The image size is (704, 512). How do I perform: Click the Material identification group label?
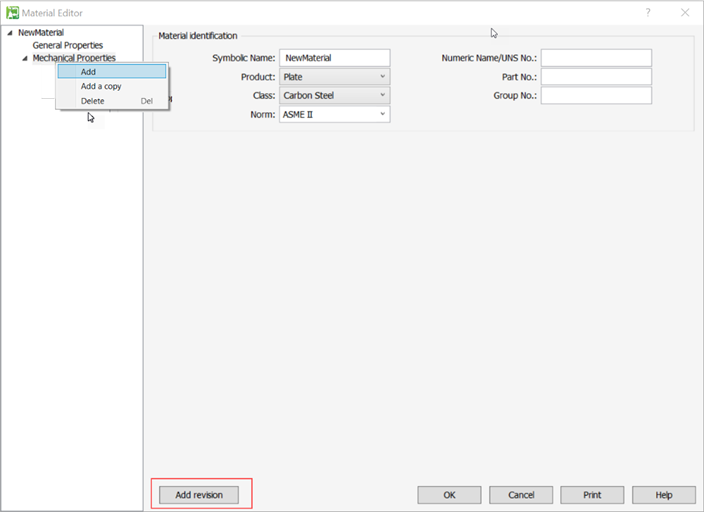point(198,36)
